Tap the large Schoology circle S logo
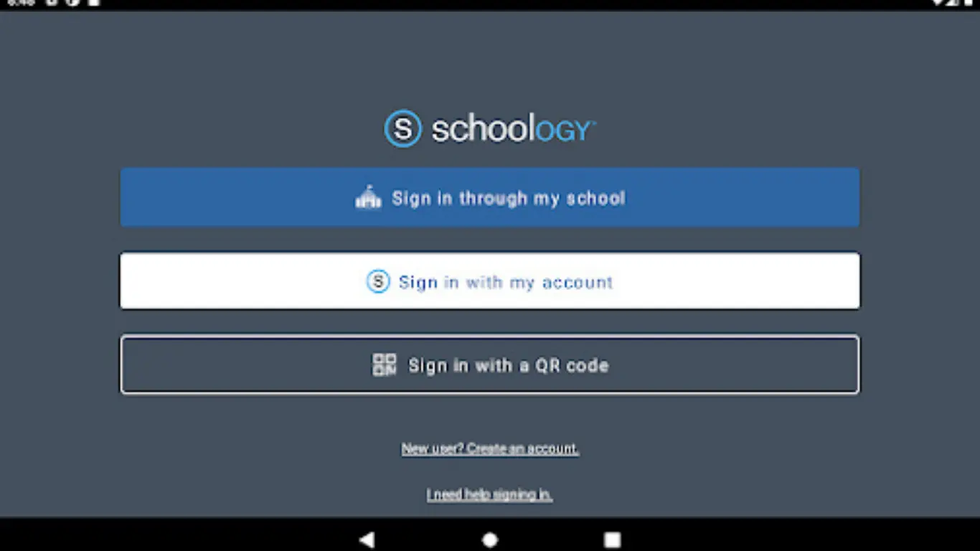Image resolution: width=980 pixels, height=551 pixels. 402,128
